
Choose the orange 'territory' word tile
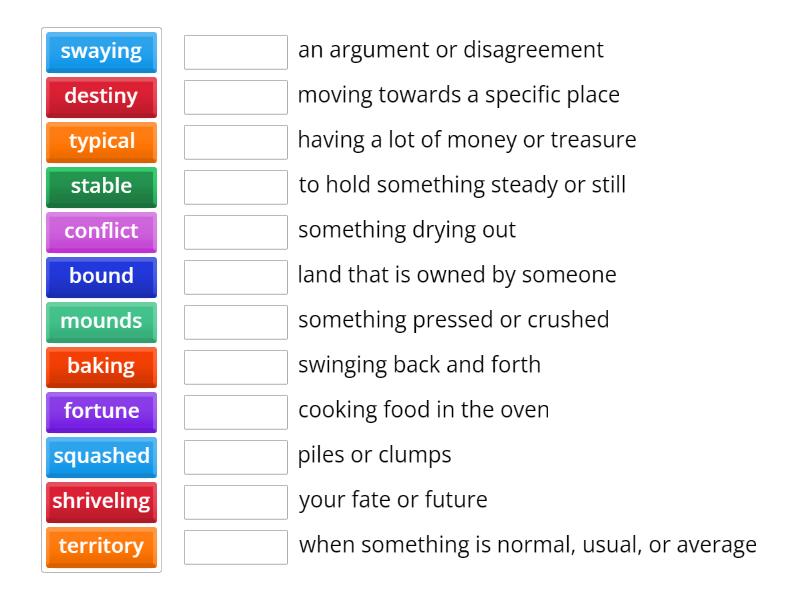click(101, 547)
